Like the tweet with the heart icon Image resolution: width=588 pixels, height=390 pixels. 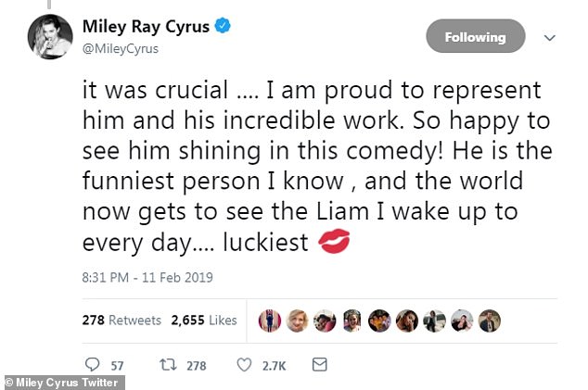click(x=243, y=365)
